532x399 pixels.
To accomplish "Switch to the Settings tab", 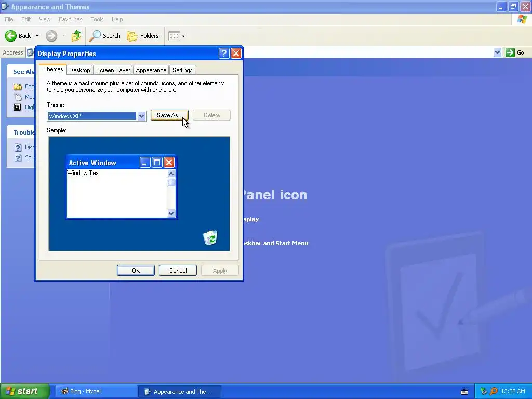I will coord(182,70).
